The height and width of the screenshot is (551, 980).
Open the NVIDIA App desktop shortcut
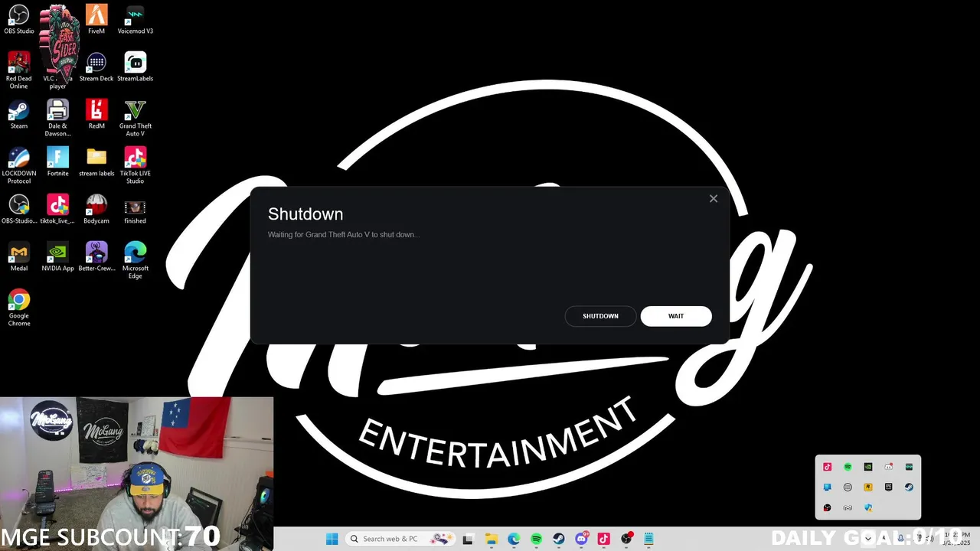tap(58, 257)
